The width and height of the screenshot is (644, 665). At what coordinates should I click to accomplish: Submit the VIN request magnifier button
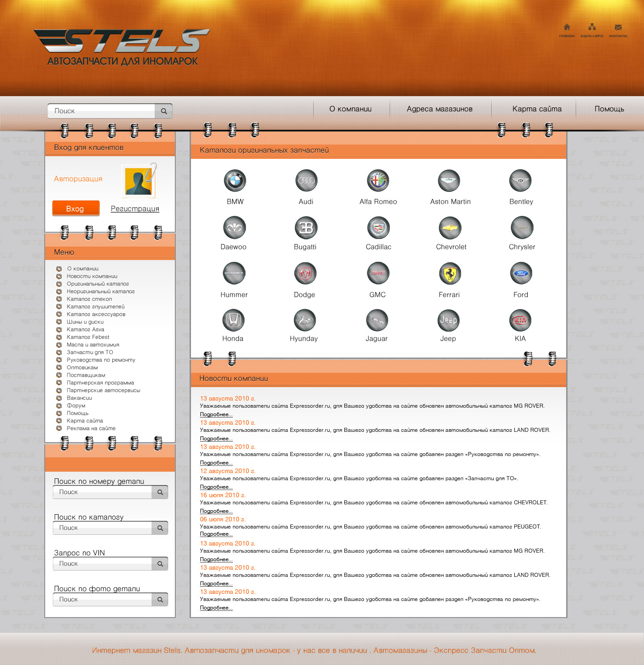pos(160,564)
